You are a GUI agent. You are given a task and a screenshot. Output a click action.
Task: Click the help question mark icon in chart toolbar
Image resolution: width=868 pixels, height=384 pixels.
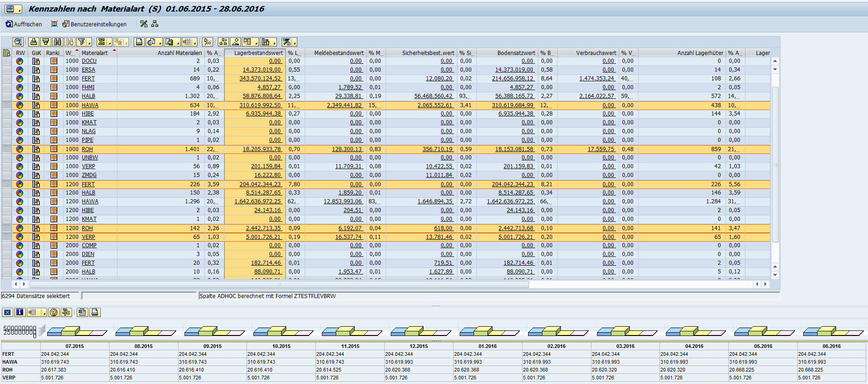[x=54, y=312]
